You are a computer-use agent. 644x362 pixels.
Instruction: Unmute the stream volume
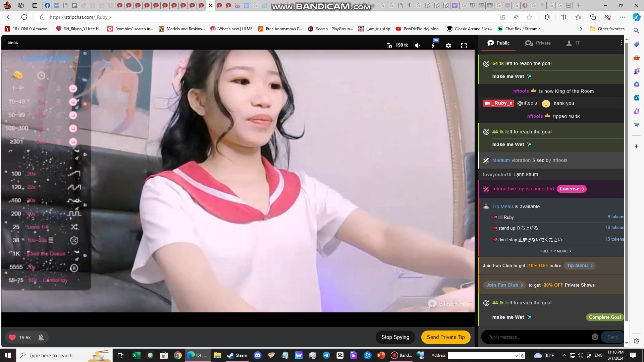[418, 46]
